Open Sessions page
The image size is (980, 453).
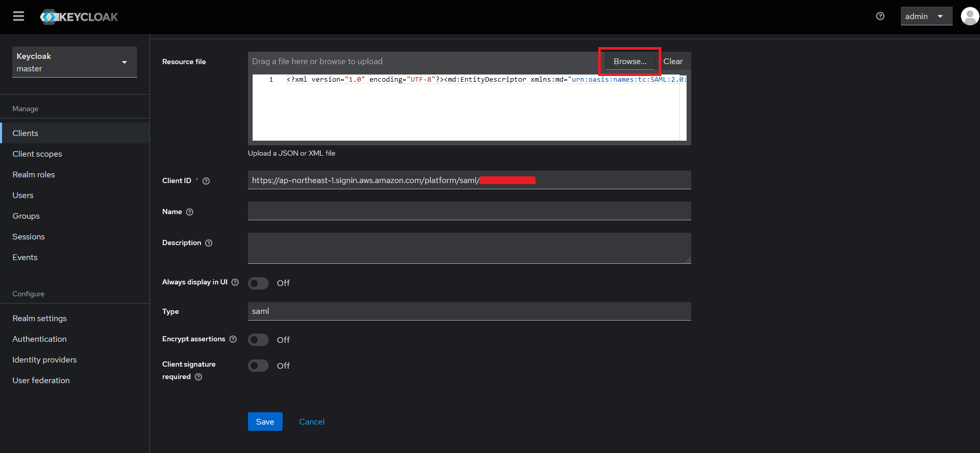tap(75, 236)
